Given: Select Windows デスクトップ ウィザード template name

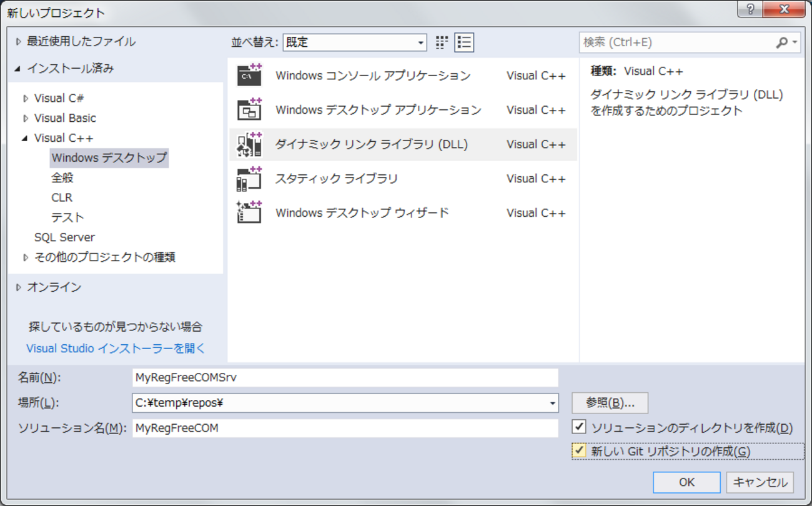Looking at the screenshot, I should 362,213.
